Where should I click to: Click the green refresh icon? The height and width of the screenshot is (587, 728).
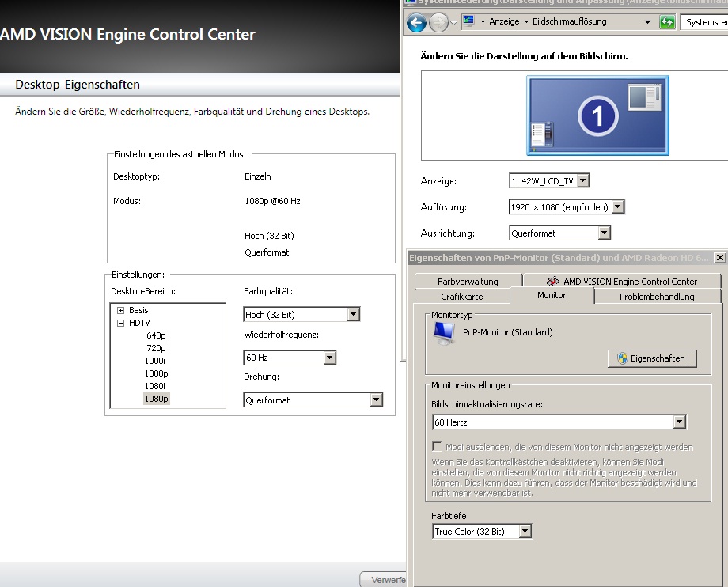[x=667, y=22]
